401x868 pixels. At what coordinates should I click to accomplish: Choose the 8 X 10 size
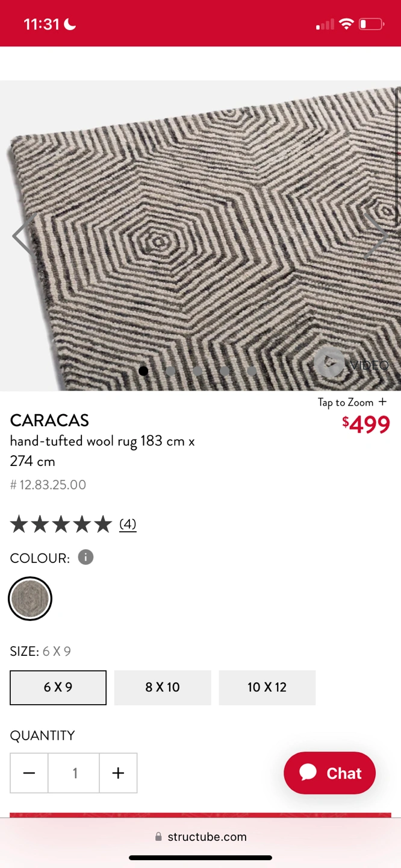pyautogui.click(x=163, y=687)
